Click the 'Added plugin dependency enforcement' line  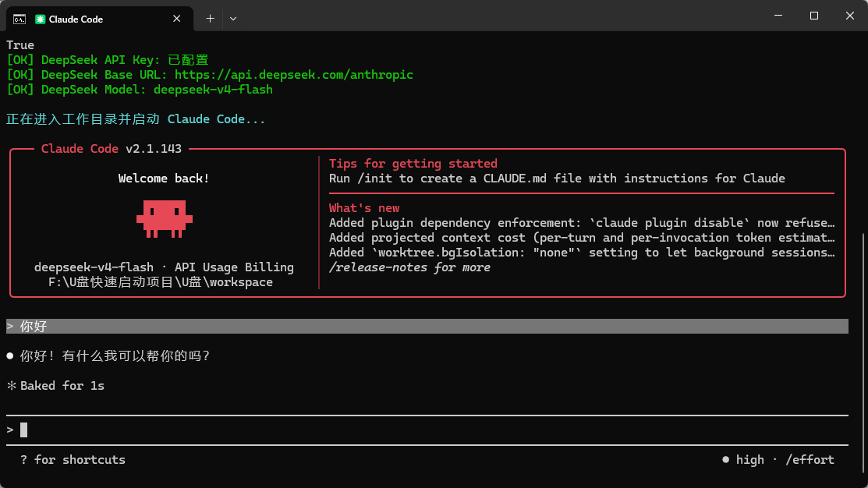(x=581, y=223)
